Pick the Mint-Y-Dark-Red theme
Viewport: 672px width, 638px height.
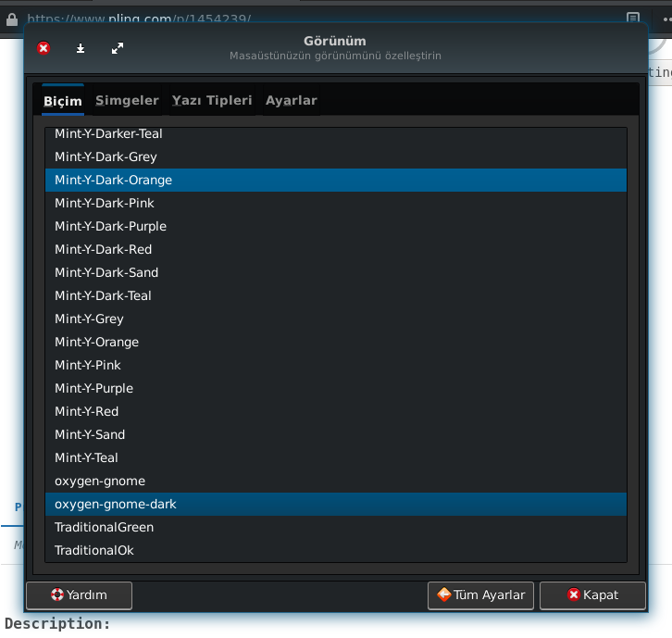coord(336,249)
